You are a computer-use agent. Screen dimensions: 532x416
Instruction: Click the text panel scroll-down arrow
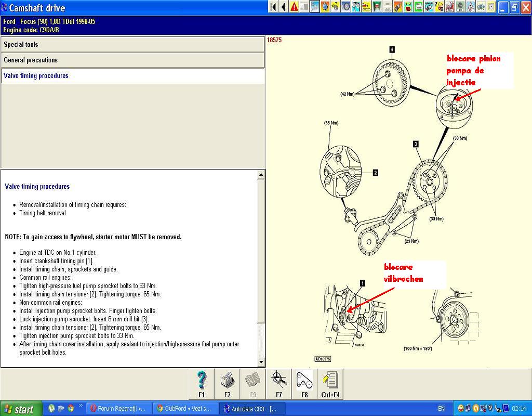(261, 361)
